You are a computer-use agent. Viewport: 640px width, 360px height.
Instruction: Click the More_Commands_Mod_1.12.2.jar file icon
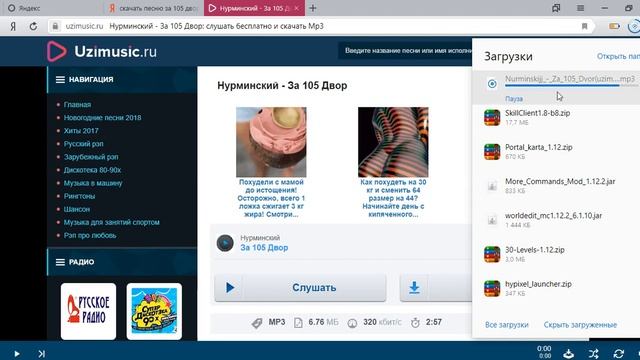coord(492,186)
